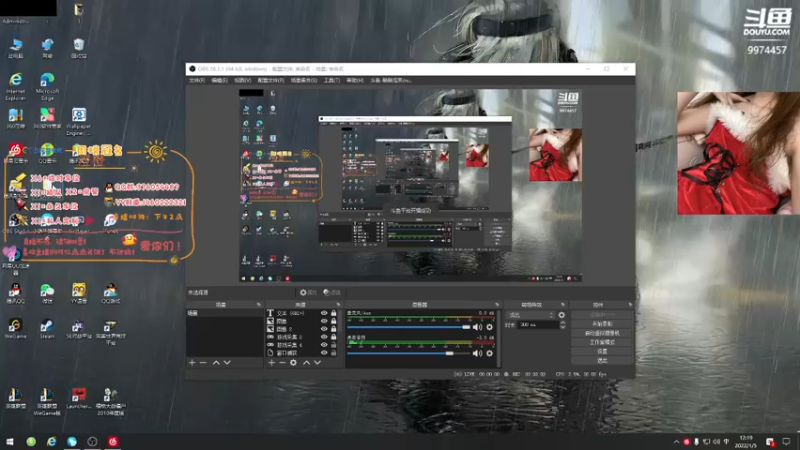
Task: Move scene down in scenes list
Action: tap(227, 362)
